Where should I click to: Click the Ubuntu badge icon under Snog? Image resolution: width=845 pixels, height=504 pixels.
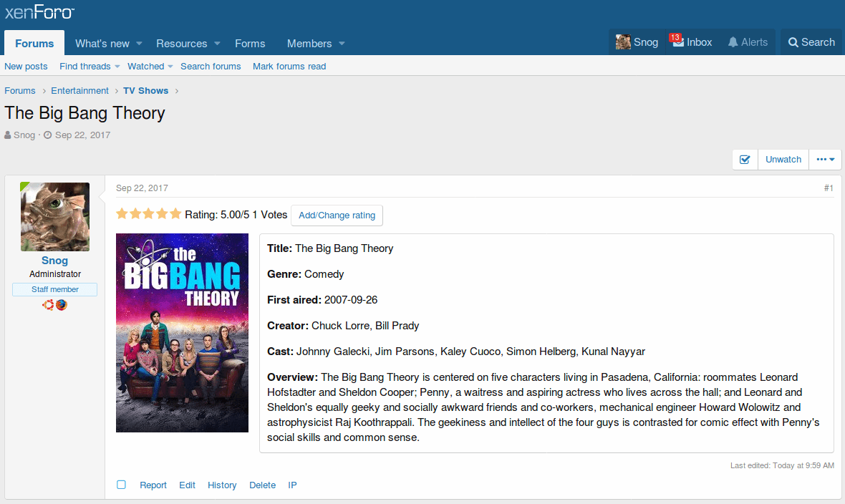tap(48, 305)
